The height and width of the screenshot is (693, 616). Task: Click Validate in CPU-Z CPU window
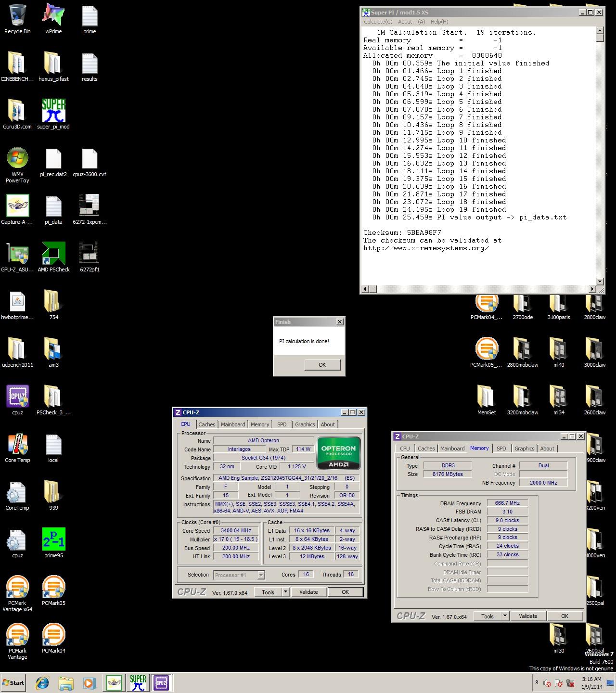click(x=308, y=592)
